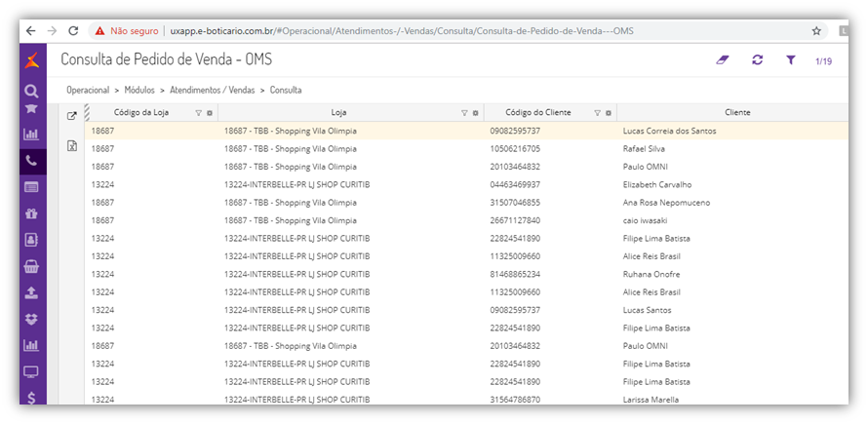Image resolution: width=868 pixels, height=424 pixels.
Task: Click the Excel export icon
Action: [x=71, y=145]
